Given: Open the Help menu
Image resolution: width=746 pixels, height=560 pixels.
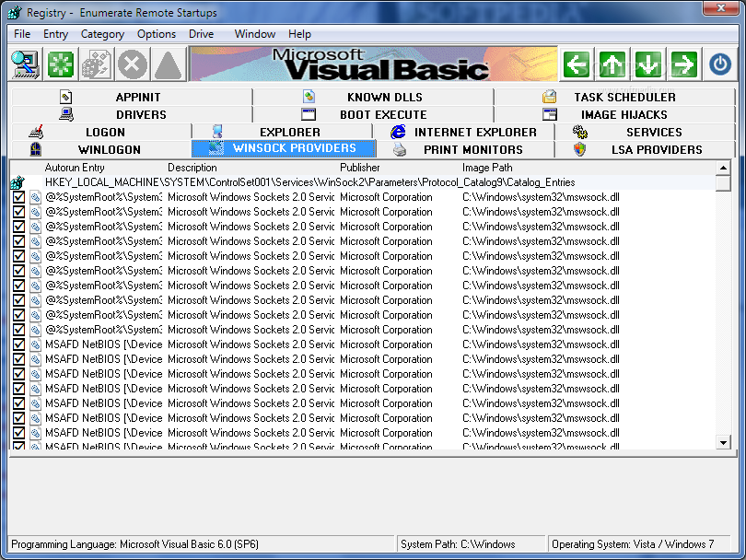Looking at the screenshot, I should click(x=299, y=34).
